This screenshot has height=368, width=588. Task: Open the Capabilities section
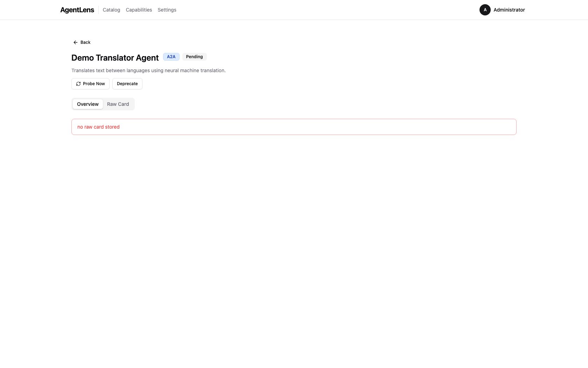point(139,10)
